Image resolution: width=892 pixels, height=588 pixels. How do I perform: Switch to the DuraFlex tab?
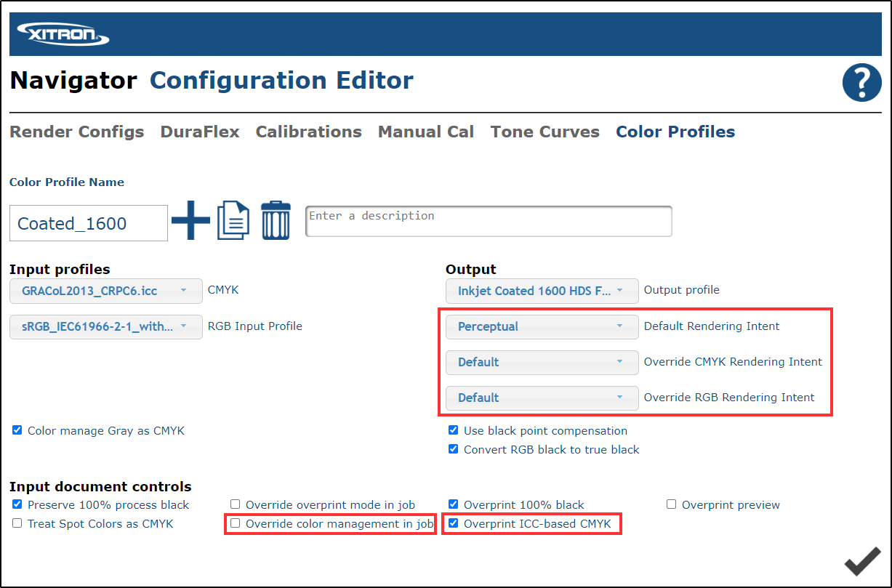(200, 132)
